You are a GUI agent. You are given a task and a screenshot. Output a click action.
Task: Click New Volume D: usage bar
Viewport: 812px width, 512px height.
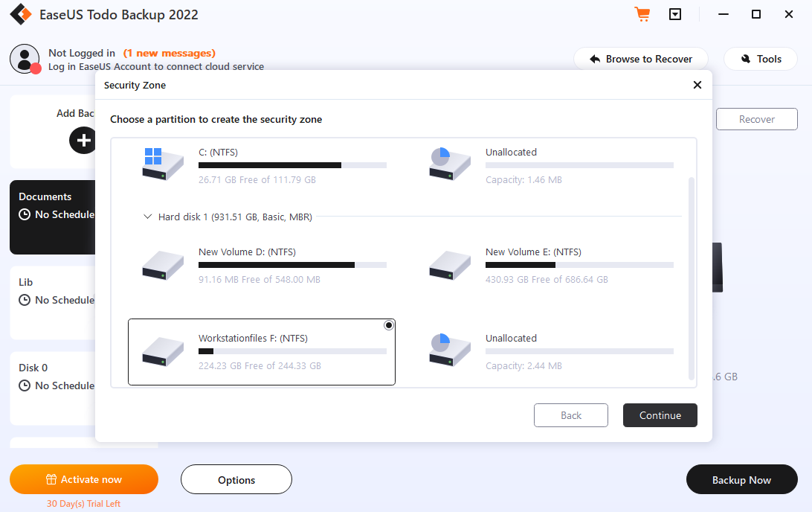(x=292, y=265)
